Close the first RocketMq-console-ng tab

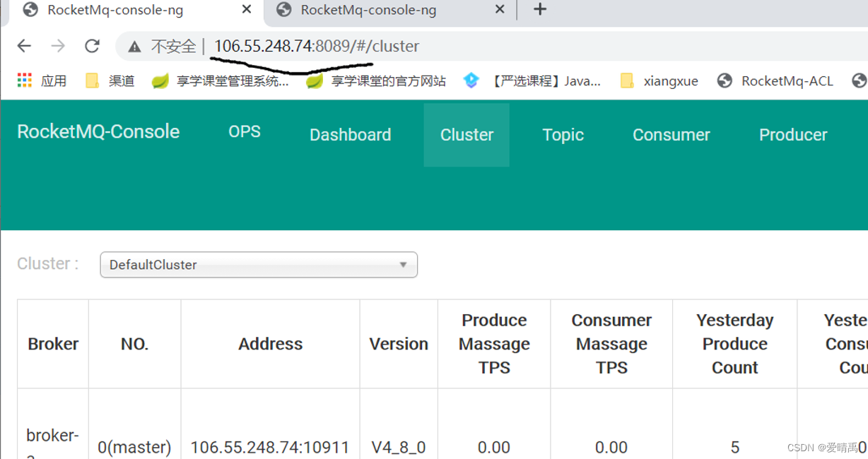coord(247,9)
